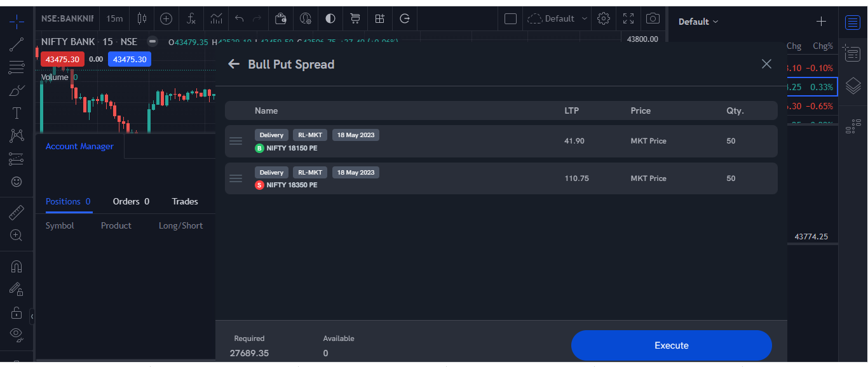The height and width of the screenshot is (367, 868).
Task: Click quantity 50 for NIFTY 18350 PE
Action: tap(731, 178)
